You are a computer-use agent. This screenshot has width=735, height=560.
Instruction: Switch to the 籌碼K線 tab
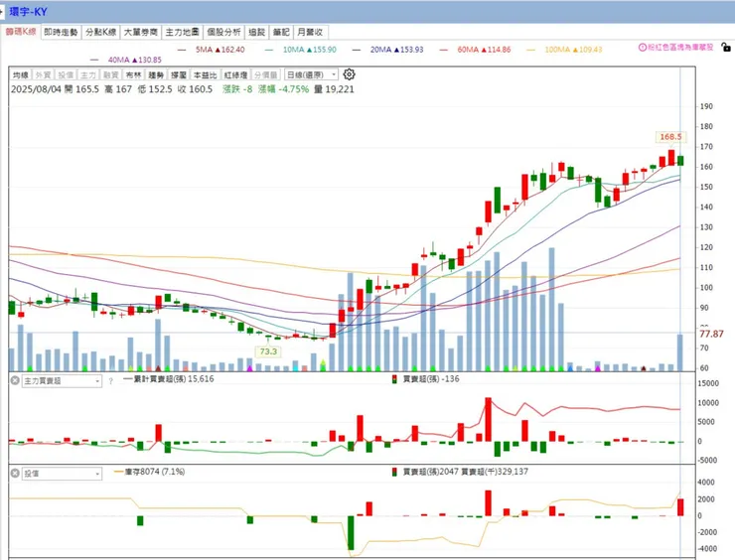point(21,32)
